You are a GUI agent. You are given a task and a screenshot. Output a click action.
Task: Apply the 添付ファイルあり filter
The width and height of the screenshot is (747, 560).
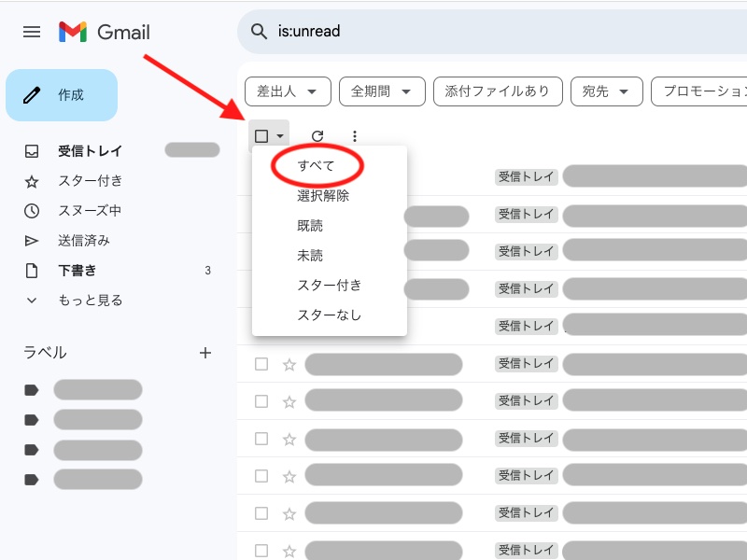coord(498,91)
